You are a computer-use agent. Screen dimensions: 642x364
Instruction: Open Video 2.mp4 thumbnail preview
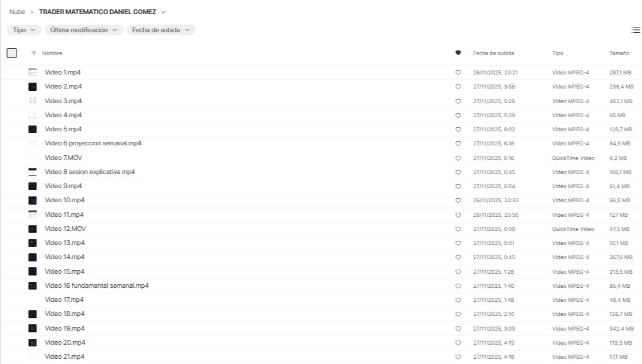[x=33, y=87]
